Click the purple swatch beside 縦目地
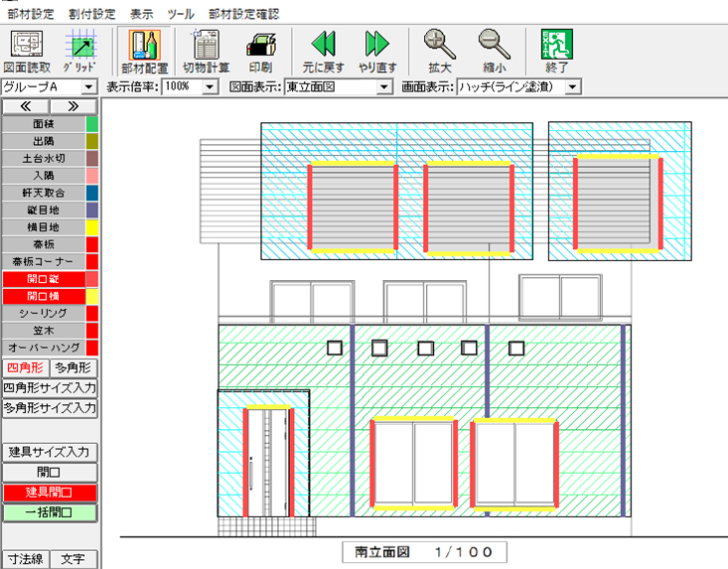This screenshot has width=728, height=569. tap(92, 210)
